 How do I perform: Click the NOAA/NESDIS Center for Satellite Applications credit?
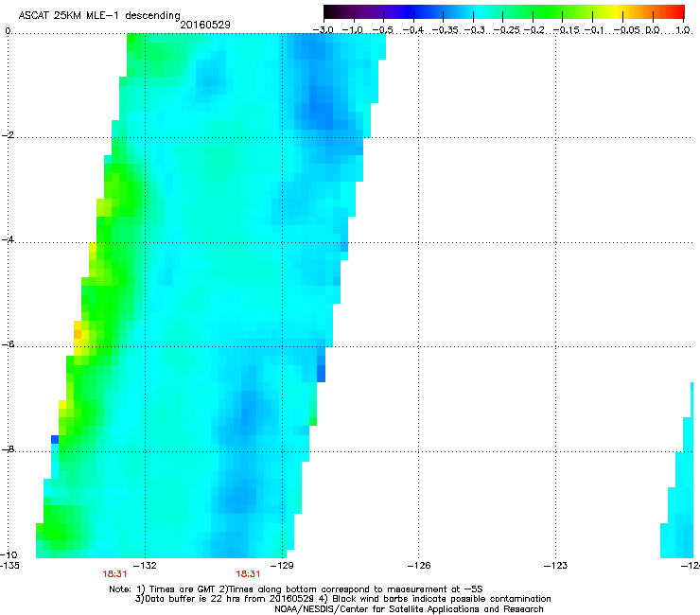click(x=409, y=609)
